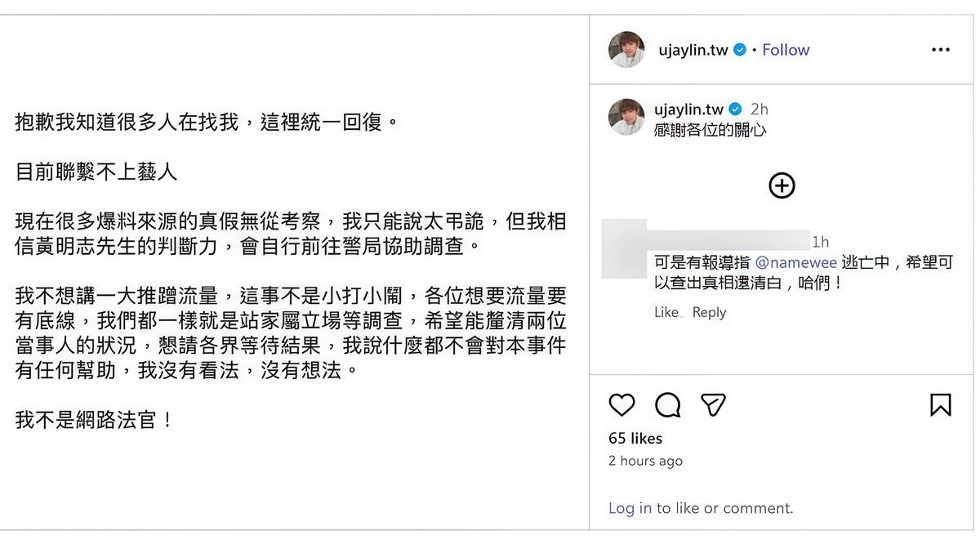Like the comment via Like text
Viewport: 980px width, 540px height.
point(666,312)
